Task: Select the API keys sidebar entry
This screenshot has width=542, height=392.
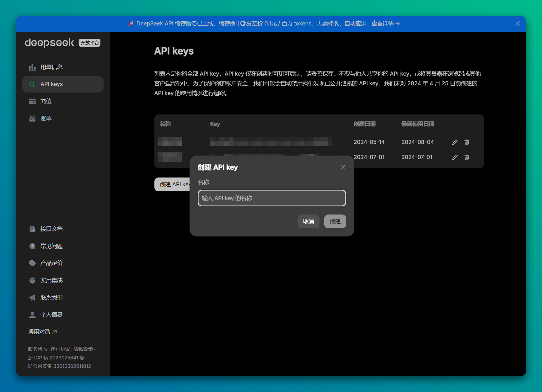Action: [x=51, y=84]
